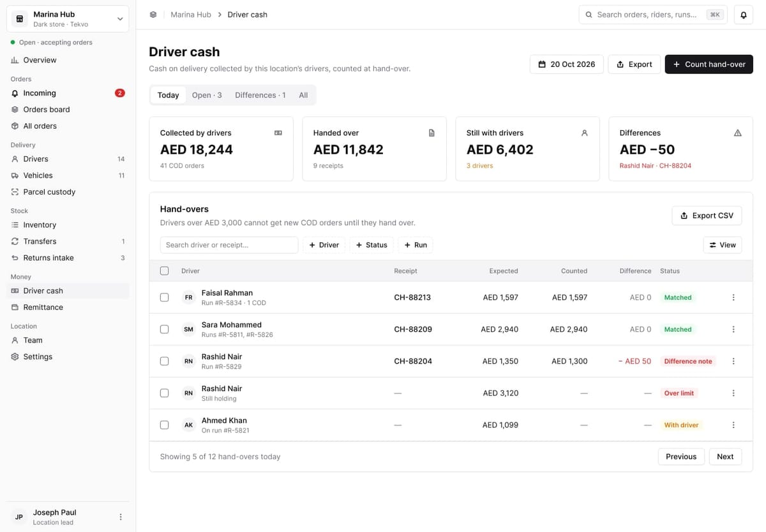766x532 pixels.
Task: Open row menu for Faisal Rahman
Action: [733, 297]
